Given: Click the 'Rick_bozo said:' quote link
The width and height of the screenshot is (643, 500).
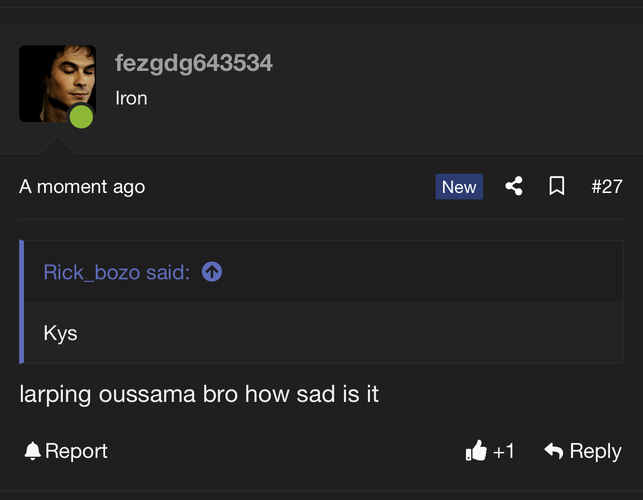Looking at the screenshot, I should [116, 272].
